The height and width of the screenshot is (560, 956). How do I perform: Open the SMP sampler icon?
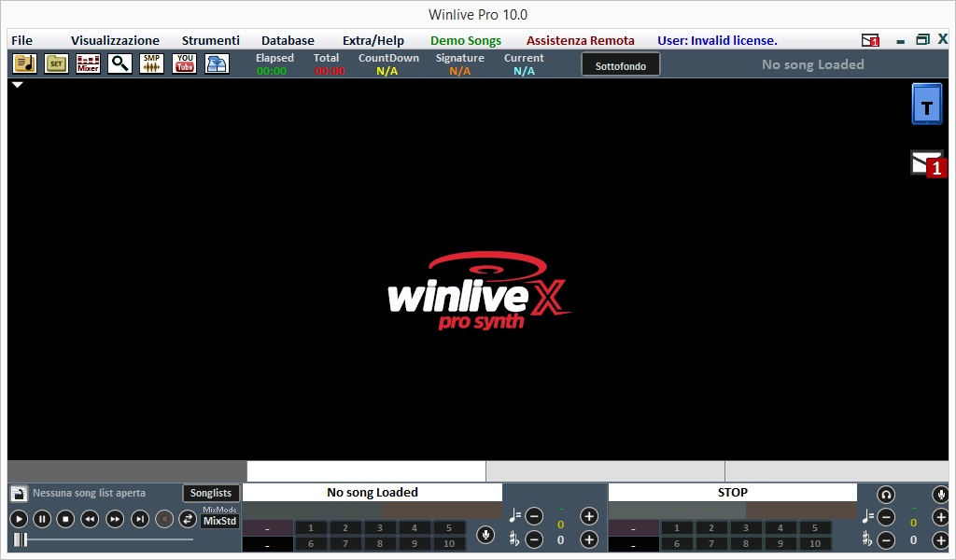151,63
